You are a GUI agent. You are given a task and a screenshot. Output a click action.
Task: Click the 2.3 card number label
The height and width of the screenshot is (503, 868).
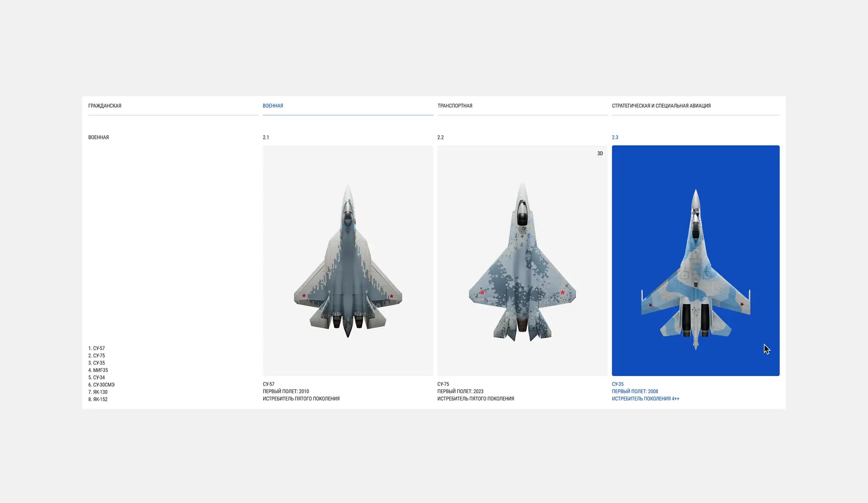pos(615,137)
